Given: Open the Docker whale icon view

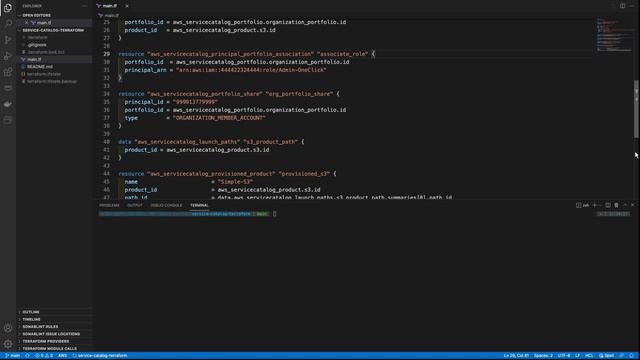Looking at the screenshot, I should click(x=8, y=104).
